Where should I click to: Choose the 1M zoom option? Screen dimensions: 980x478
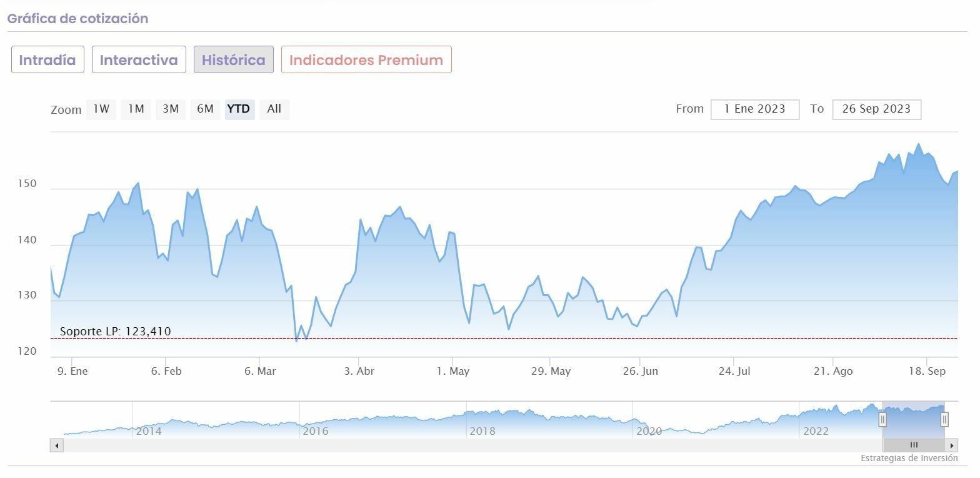[x=136, y=109]
